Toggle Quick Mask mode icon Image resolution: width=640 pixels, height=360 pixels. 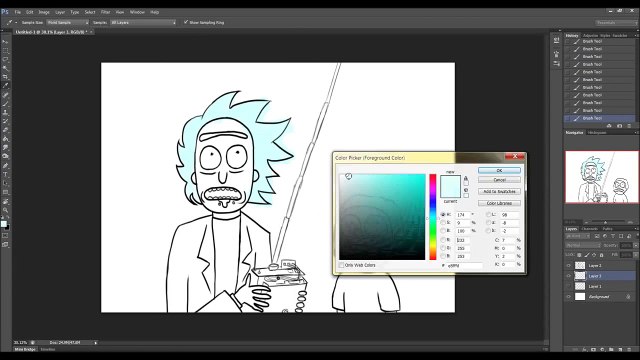click(5, 236)
